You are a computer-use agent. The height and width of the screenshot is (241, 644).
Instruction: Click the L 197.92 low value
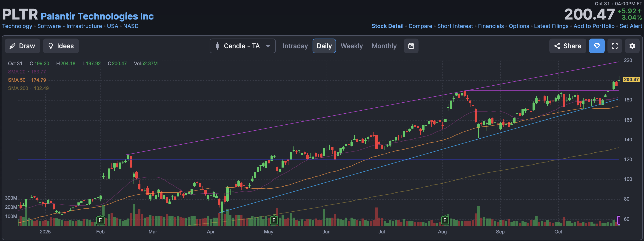(91, 63)
